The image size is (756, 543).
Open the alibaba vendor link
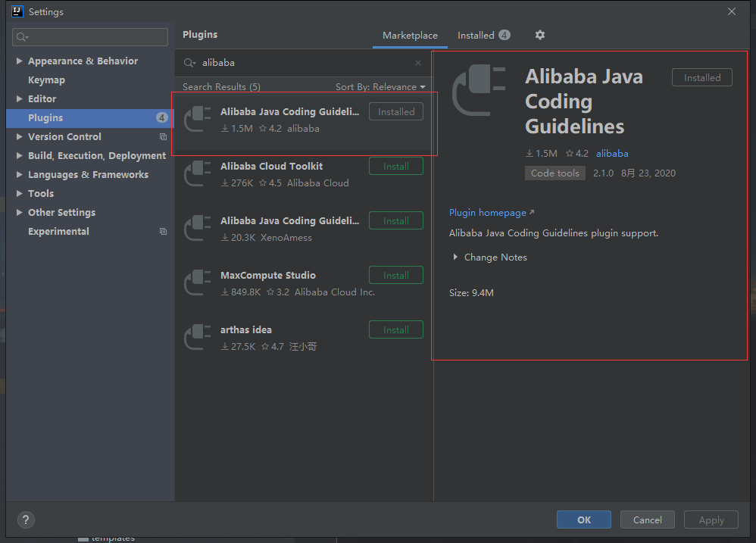pyautogui.click(x=612, y=153)
